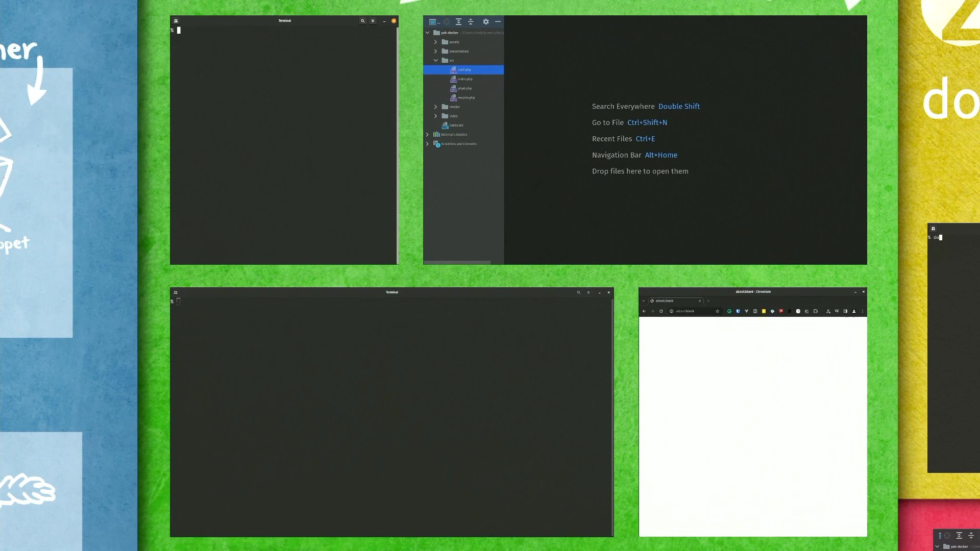This screenshot has width=980, height=551.
Task: Bookmark the page with the star icon
Action: 717,311
